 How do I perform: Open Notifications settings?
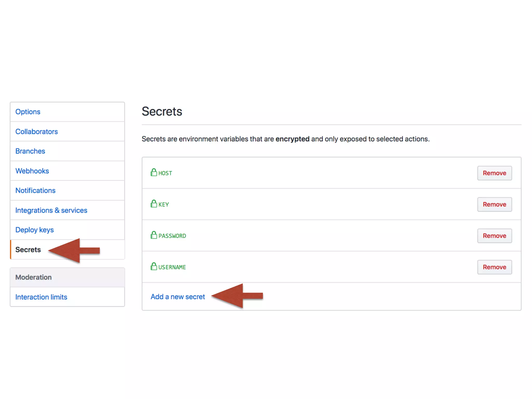35,190
